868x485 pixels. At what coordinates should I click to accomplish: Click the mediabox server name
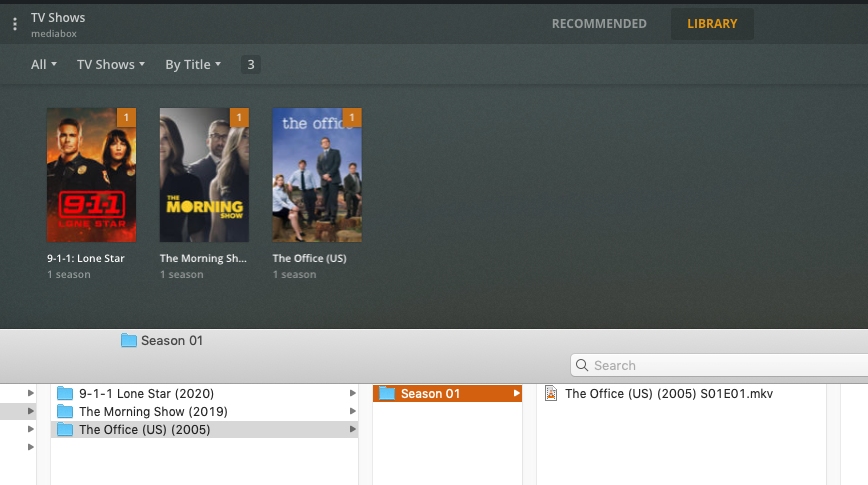tap(54, 34)
